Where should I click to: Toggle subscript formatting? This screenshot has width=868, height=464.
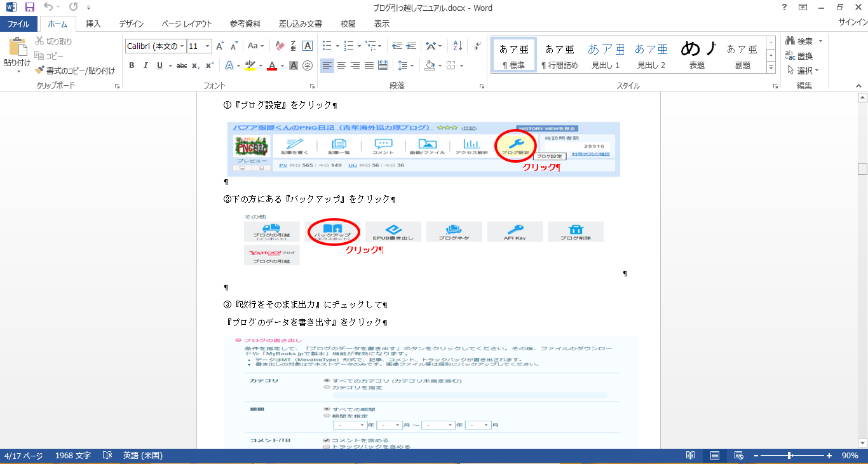(196, 65)
